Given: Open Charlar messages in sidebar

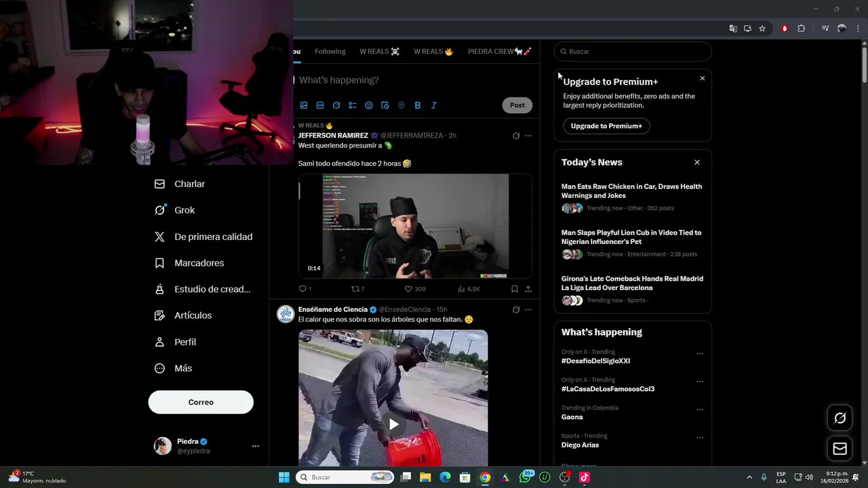Looking at the screenshot, I should 180,184.
